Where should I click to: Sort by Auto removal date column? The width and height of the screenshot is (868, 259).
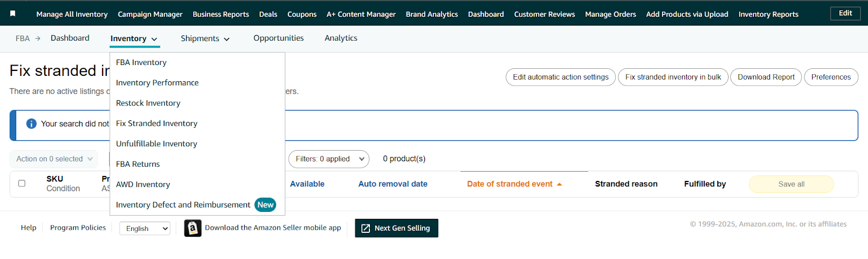[393, 184]
